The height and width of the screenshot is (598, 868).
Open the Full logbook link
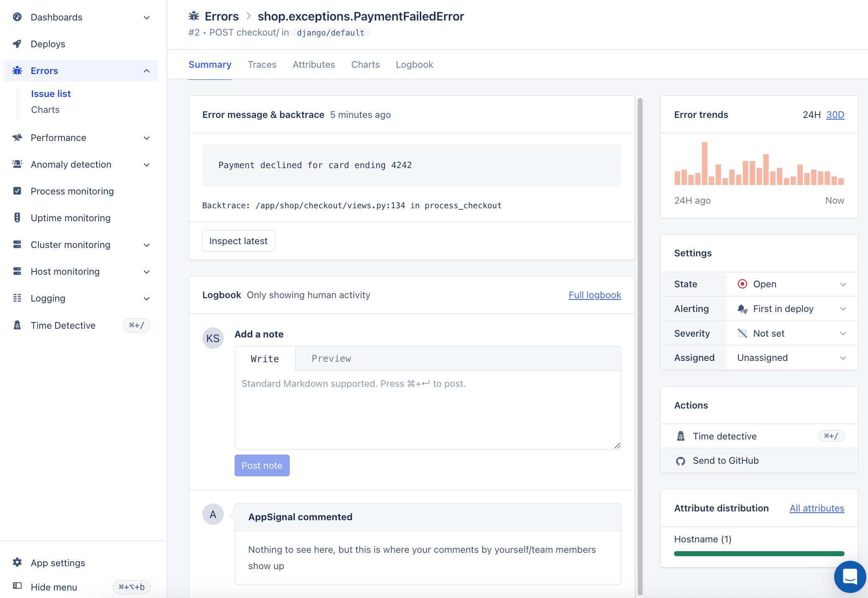coord(595,295)
